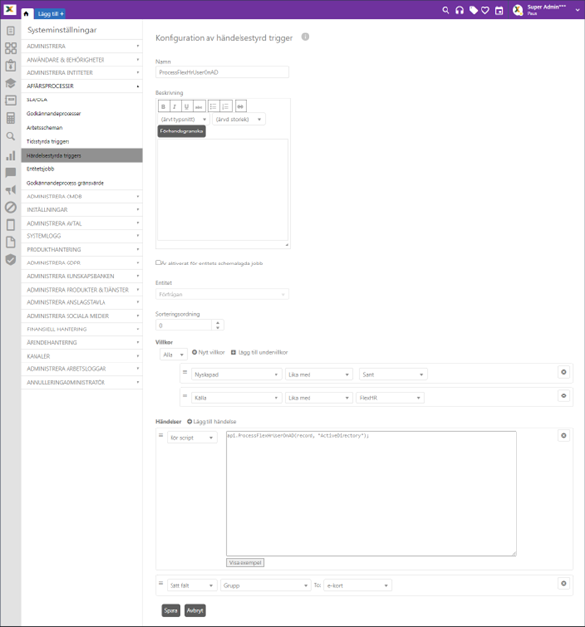Image resolution: width=585 pixels, height=627 pixels.
Task: Click the Namn input field
Action: tap(222, 72)
